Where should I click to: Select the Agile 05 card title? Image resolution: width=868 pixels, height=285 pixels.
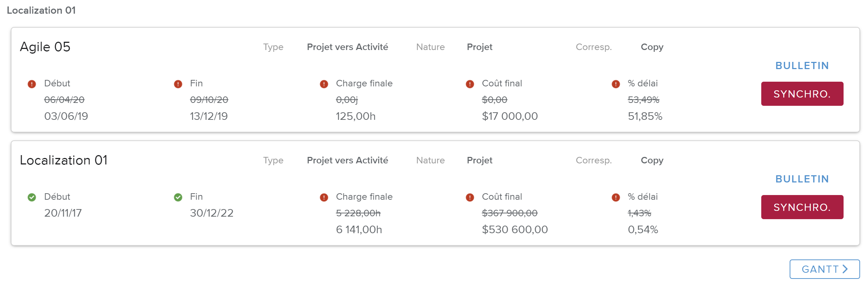click(x=45, y=47)
